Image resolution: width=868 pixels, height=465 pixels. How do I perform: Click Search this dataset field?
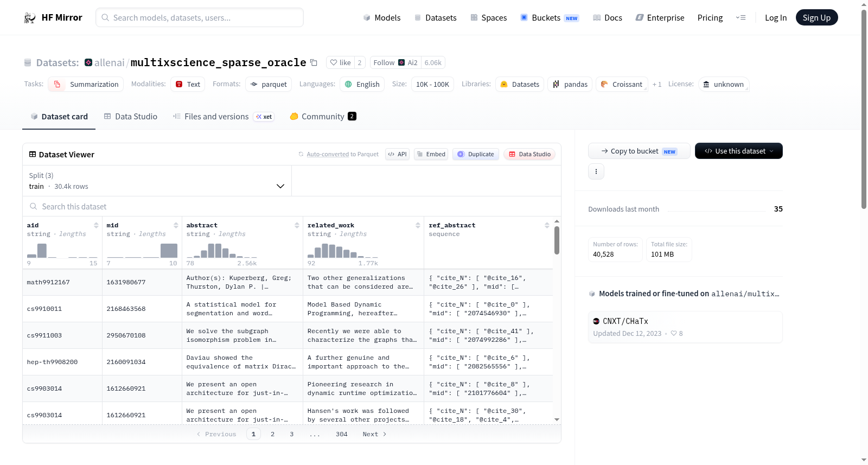(x=292, y=206)
